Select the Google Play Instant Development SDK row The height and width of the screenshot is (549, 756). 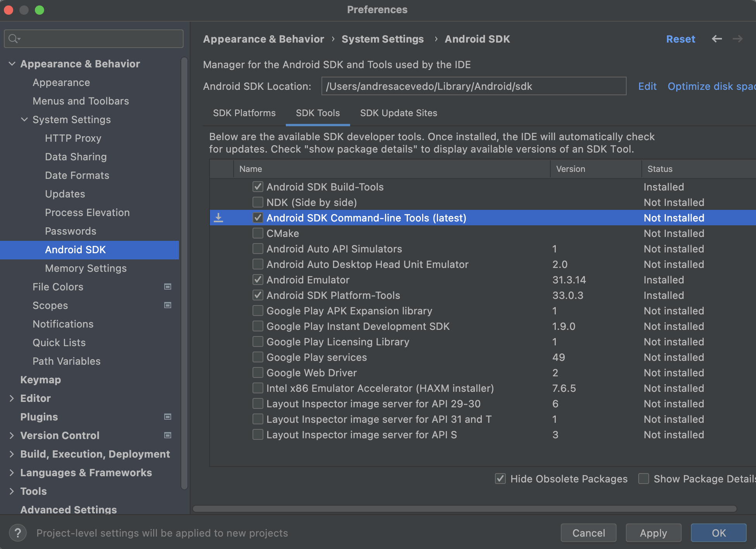[483, 326]
